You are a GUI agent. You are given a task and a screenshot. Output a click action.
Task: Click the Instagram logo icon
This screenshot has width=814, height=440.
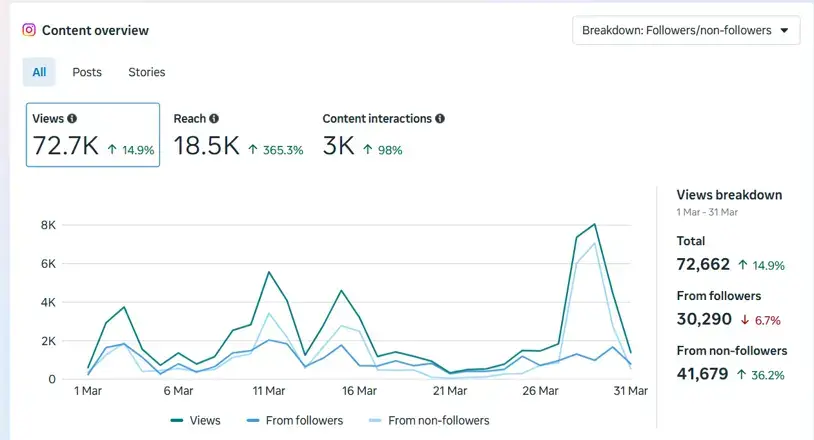[29, 30]
